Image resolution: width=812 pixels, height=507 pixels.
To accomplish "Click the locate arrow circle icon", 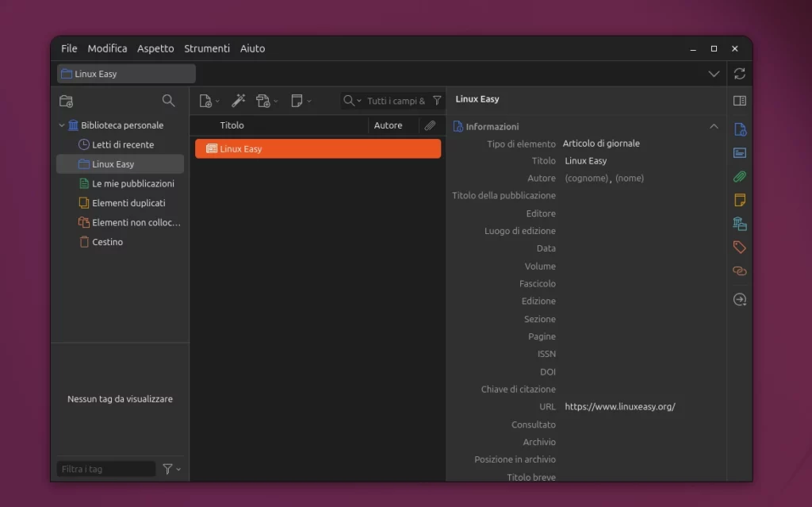I will click(740, 299).
